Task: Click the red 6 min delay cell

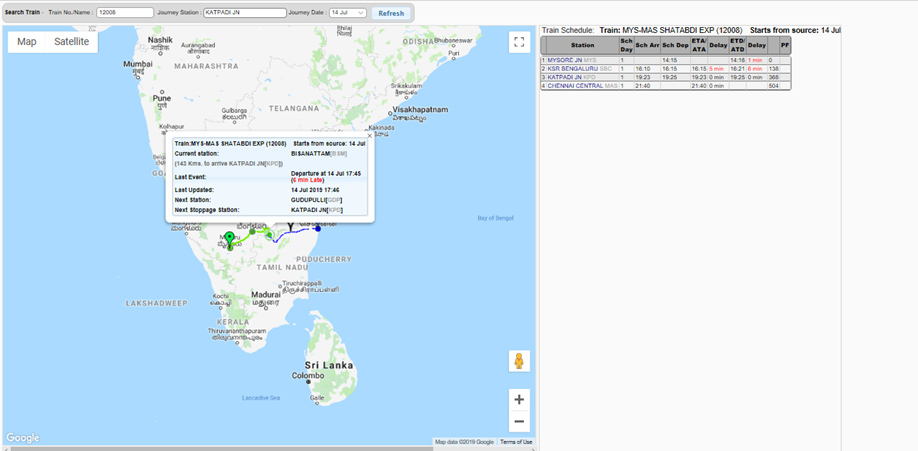Action: point(755,69)
